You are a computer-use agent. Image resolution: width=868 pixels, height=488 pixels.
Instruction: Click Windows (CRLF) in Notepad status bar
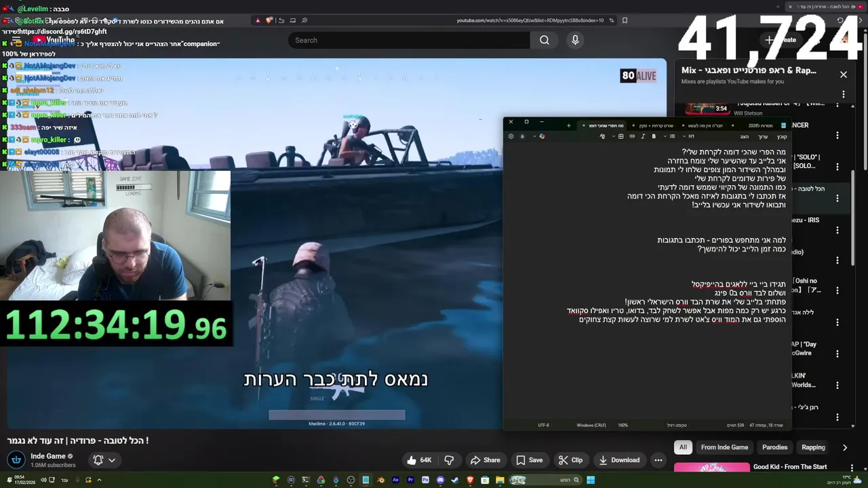tap(591, 425)
